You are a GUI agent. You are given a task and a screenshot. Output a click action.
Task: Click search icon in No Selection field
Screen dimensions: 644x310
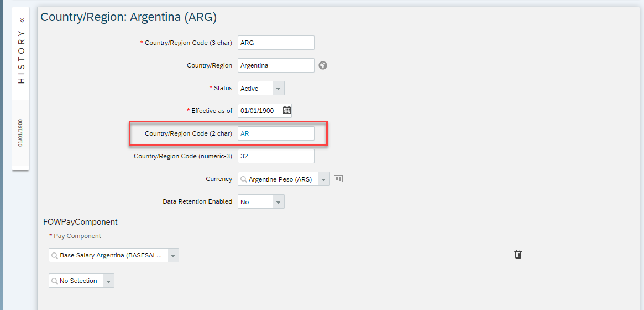[54, 281]
